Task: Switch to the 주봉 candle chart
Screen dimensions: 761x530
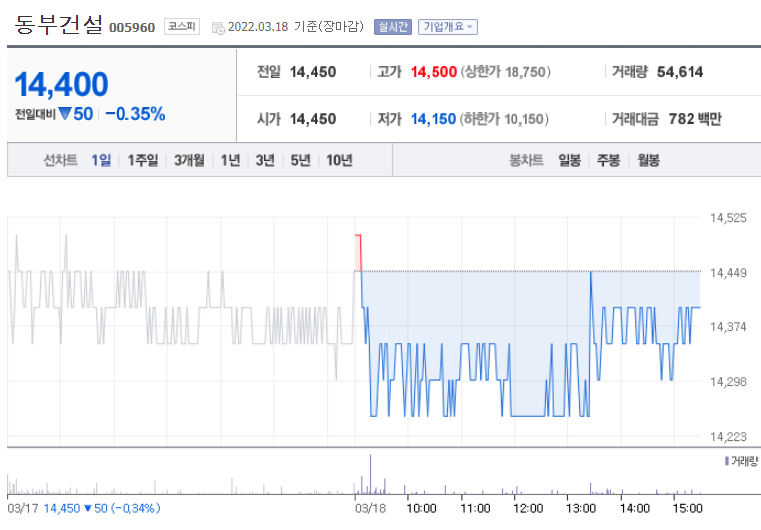Action: (609, 160)
